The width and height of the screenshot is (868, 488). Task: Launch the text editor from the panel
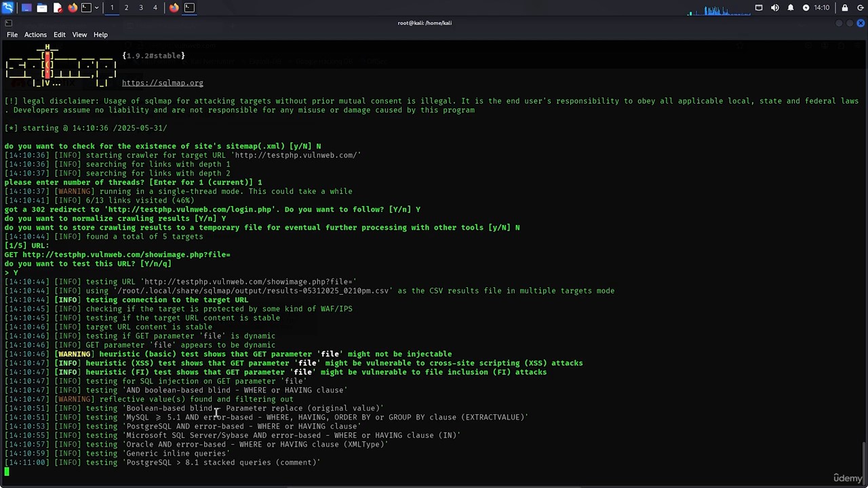pyautogui.click(x=58, y=7)
